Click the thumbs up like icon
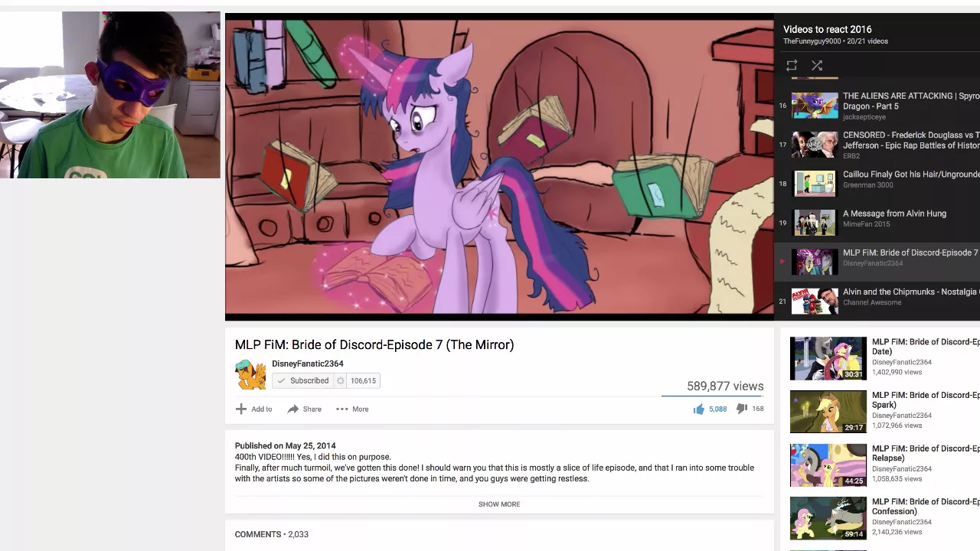Viewport: 980px width, 551px height. click(x=698, y=409)
